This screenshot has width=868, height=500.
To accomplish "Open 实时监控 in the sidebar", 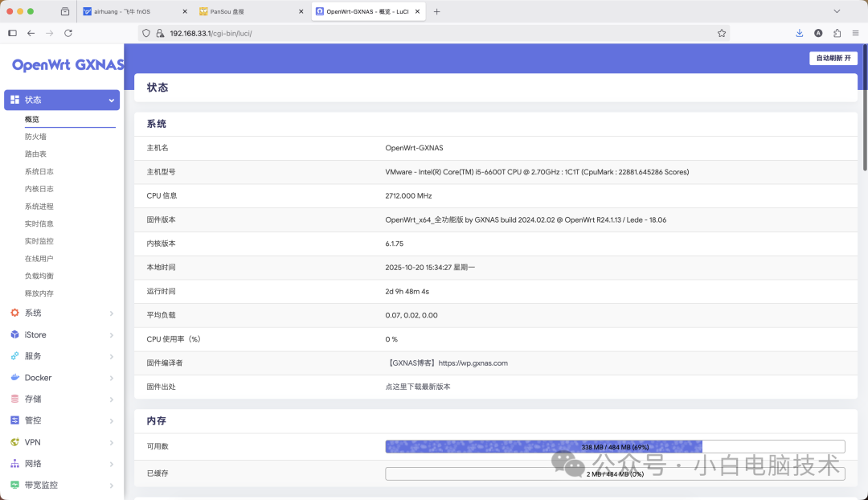I will [x=39, y=241].
